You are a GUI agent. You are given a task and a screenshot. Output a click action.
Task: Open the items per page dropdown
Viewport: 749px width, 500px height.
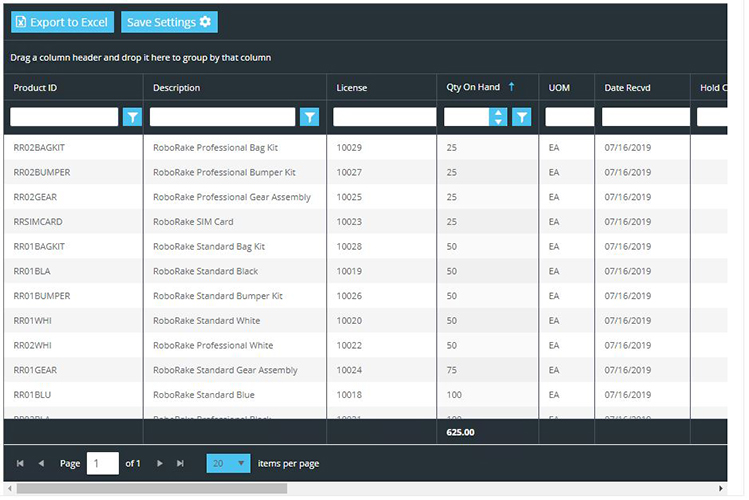click(x=228, y=463)
